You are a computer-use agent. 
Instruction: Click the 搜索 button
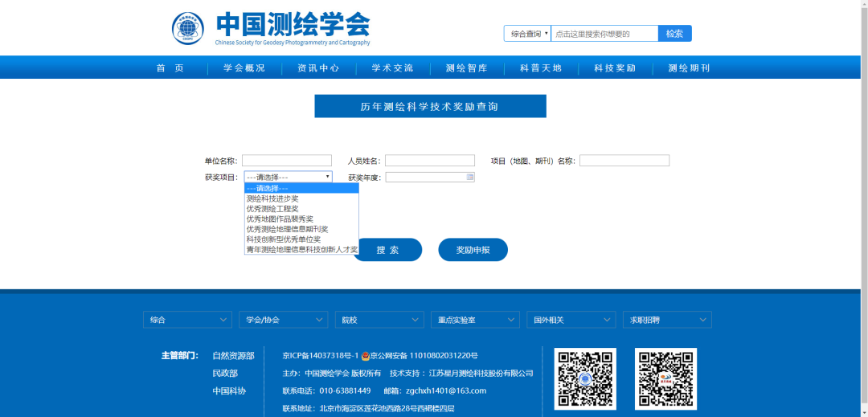coord(388,250)
